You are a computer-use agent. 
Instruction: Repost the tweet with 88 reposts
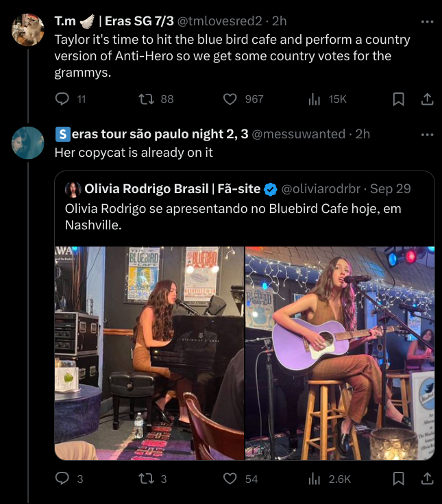[147, 99]
